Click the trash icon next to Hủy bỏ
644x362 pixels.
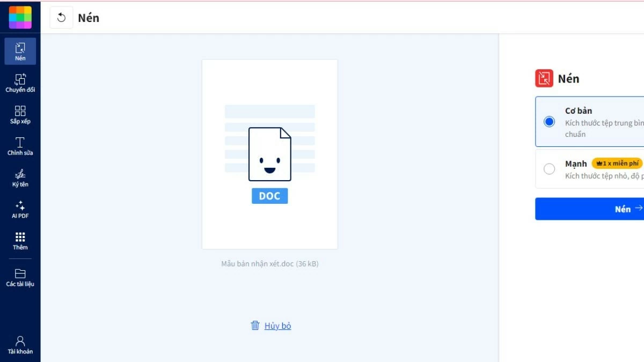coord(255,326)
